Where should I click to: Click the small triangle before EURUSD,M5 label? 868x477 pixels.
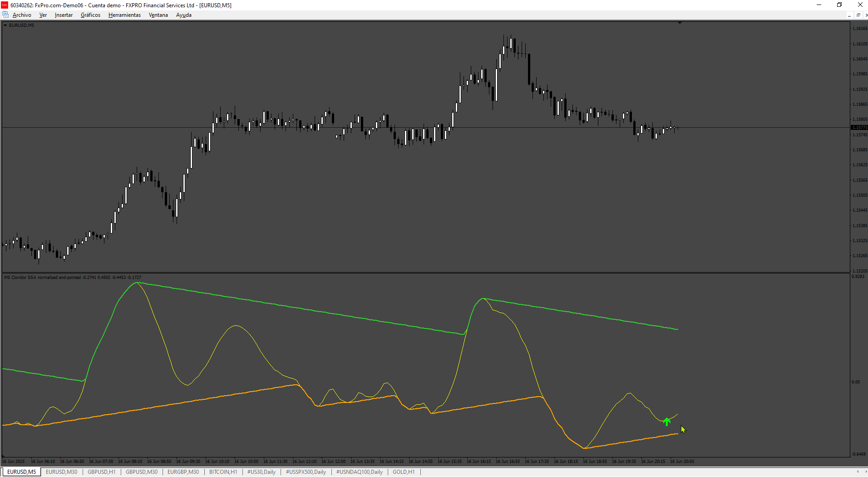tap(5, 25)
